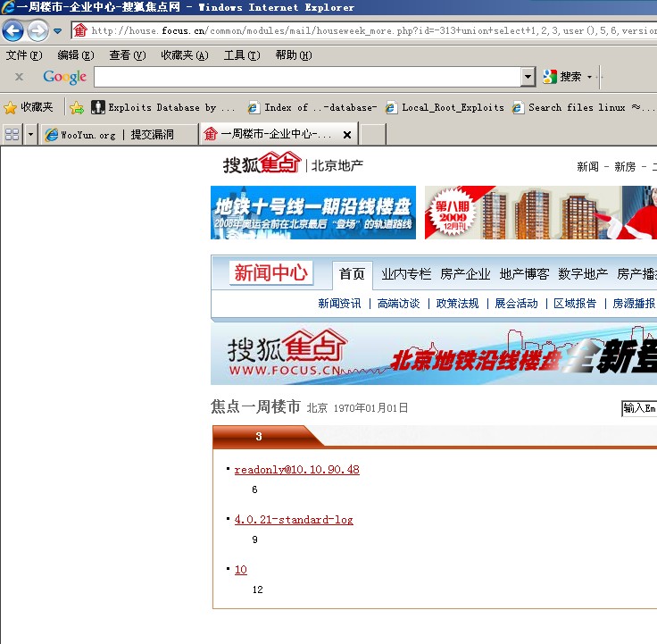Select the 地产博客 navigation tab
The image size is (657, 644).
(524, 274)
